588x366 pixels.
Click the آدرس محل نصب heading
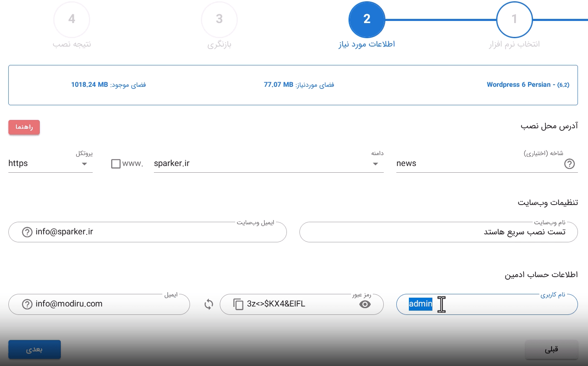(x=549, y=126)
